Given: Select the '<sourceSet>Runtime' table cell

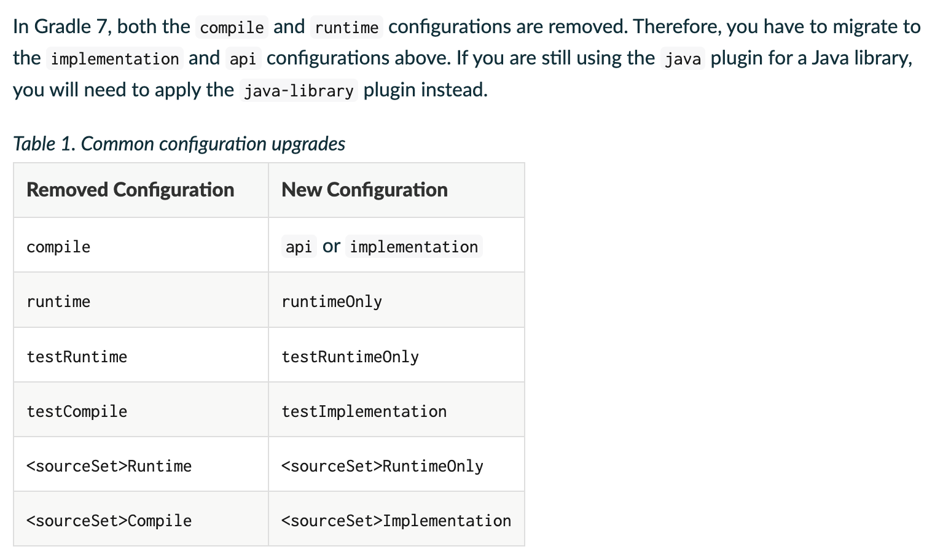Looking at the screenshot, I should [141, 464].
